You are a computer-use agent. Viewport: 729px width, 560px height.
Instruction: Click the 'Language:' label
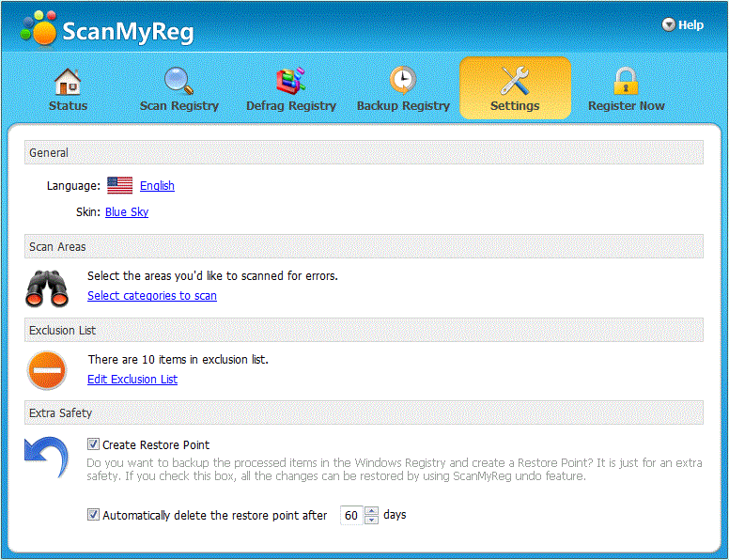tap(73, 186)
